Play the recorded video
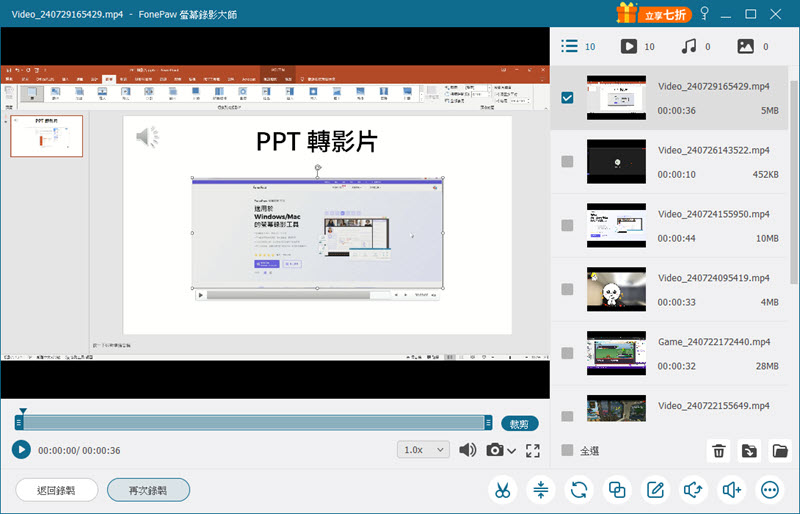 21,450
